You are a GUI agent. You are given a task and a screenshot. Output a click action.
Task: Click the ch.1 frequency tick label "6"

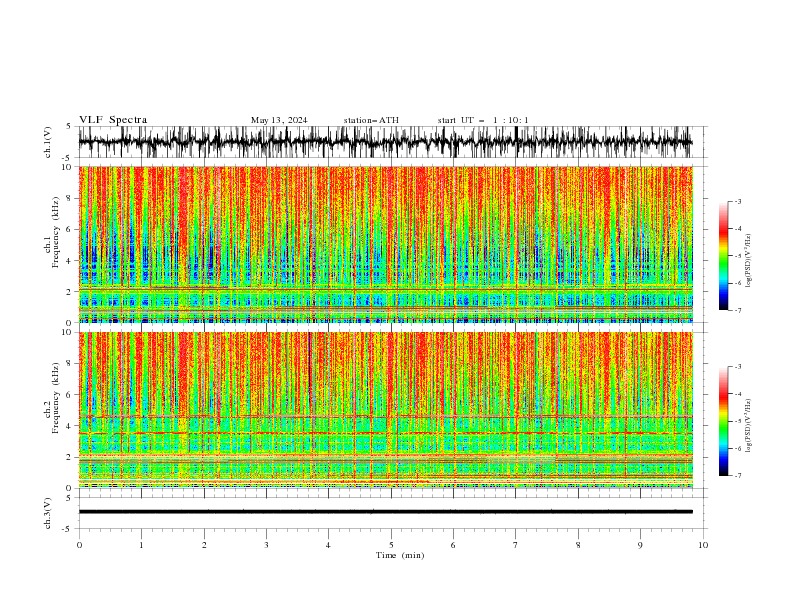click(70, 229)
